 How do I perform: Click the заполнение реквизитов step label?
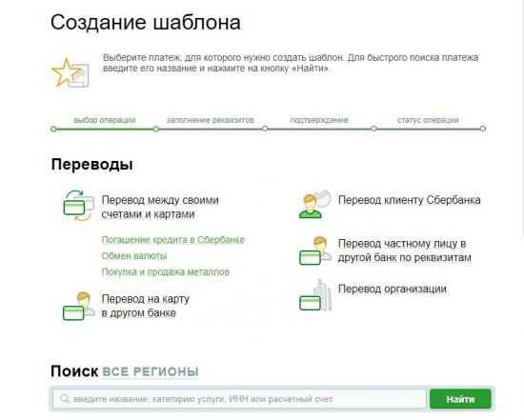[211, 120]
